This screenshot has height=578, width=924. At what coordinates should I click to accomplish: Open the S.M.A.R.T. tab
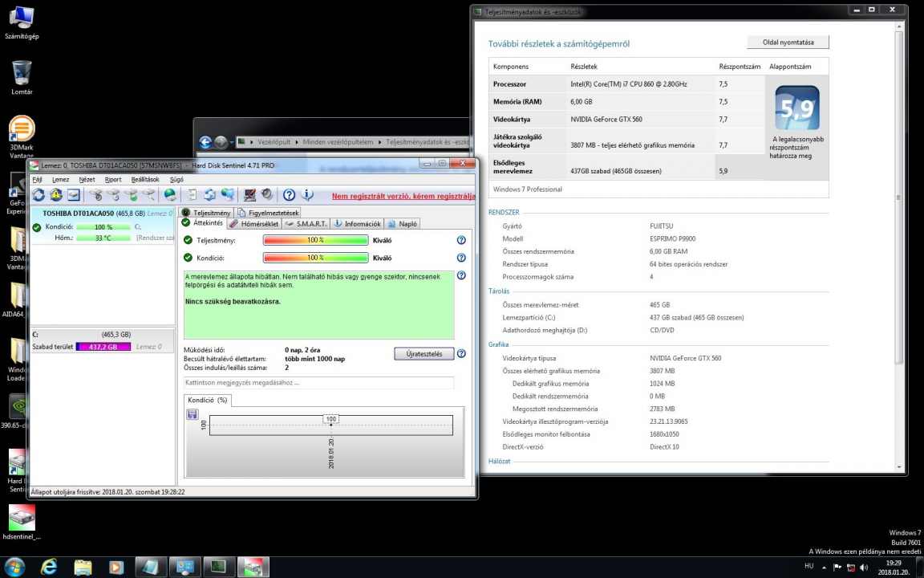tap(306, 223)
